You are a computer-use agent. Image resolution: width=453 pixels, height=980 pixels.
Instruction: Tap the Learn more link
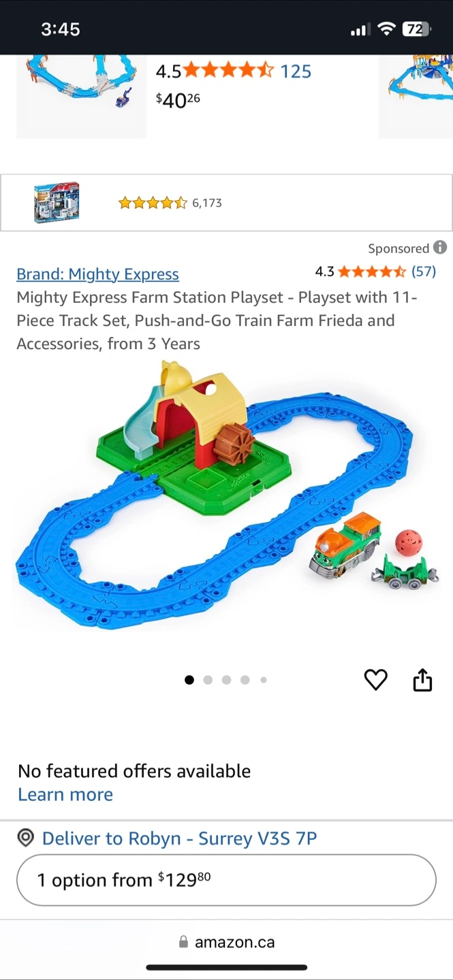click(x=65, y=794)
